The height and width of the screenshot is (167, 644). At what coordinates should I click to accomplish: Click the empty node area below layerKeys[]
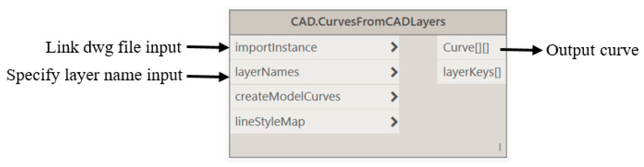point(471,113)
